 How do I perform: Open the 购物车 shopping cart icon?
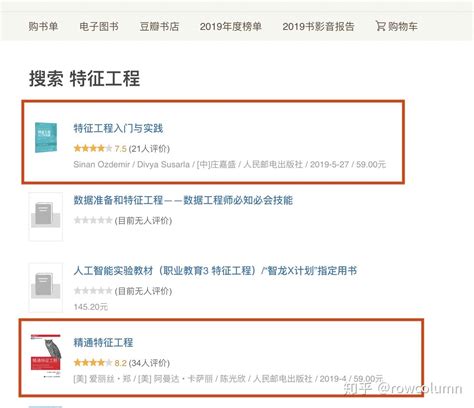[380, 26]
